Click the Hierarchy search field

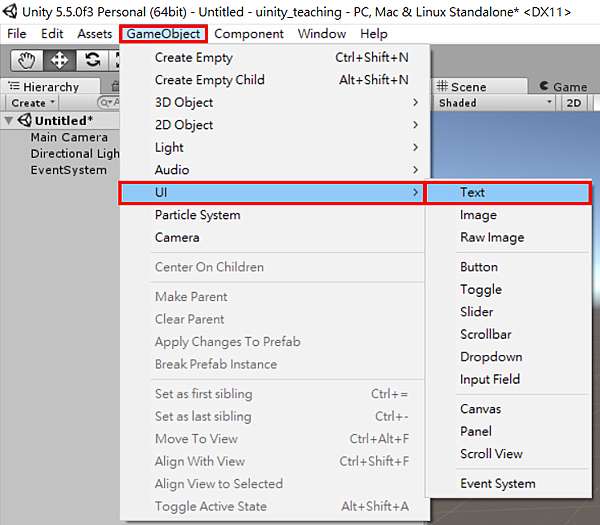coord(109,103)
